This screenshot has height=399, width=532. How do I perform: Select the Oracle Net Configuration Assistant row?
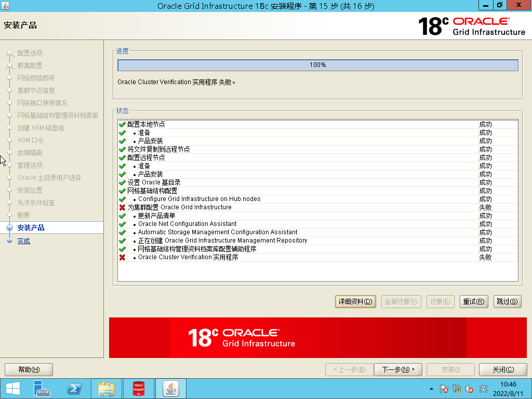pos(317,224)
